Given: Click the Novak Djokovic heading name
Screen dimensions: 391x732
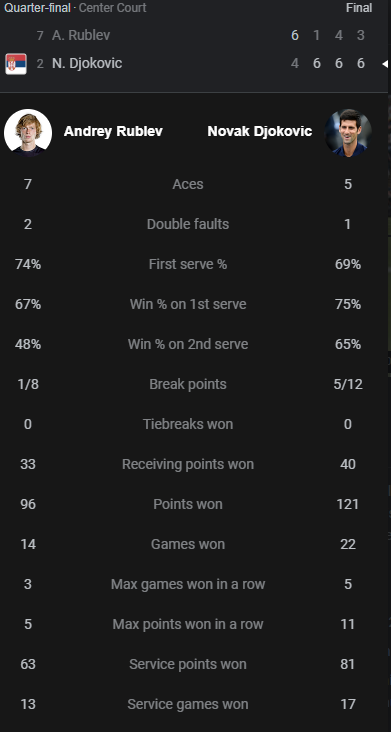Looking at the screenshot, I should point(259,132).
